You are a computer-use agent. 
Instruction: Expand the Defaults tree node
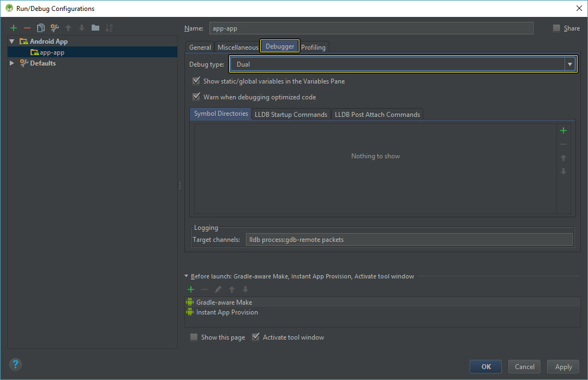(11, 63)
